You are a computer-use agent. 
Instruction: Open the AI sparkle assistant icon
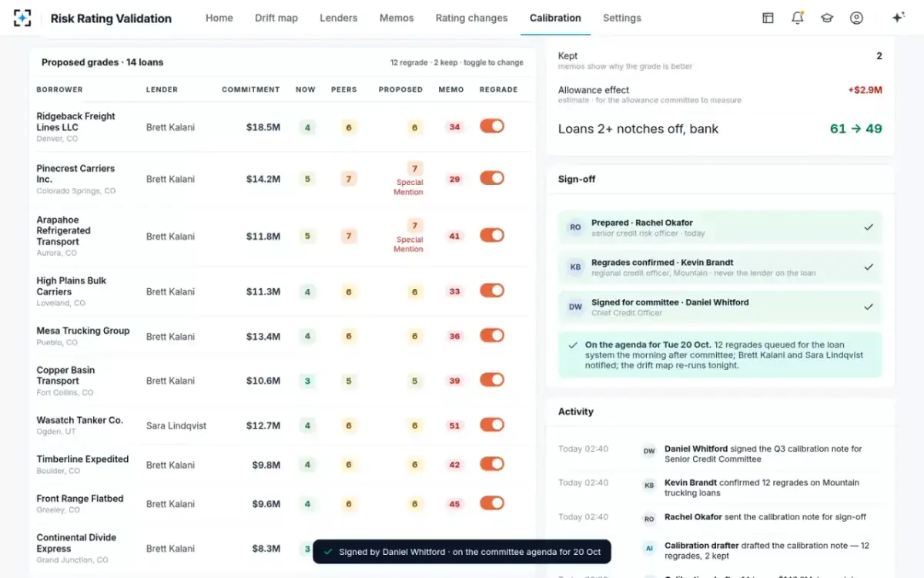coord(898,18)
